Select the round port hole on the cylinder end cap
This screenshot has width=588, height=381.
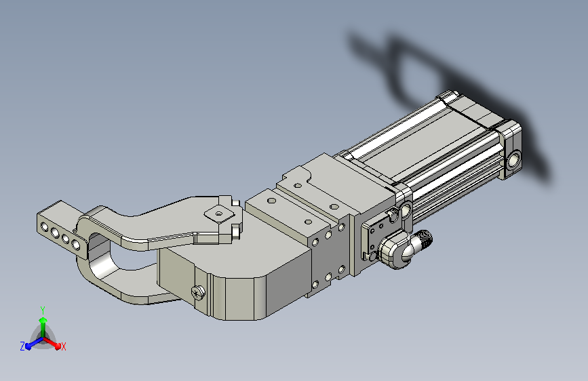point(513,160)
